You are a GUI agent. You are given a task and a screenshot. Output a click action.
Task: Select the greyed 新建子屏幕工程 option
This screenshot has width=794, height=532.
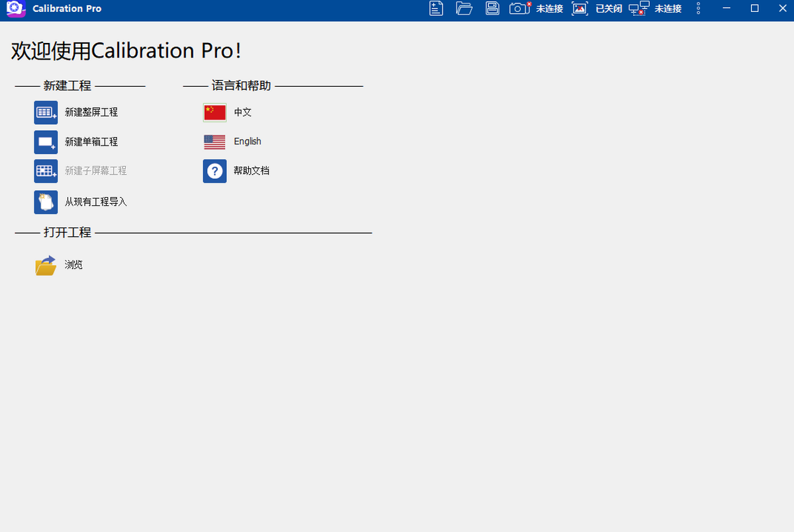pyautogui.click(x=81, y=171)
